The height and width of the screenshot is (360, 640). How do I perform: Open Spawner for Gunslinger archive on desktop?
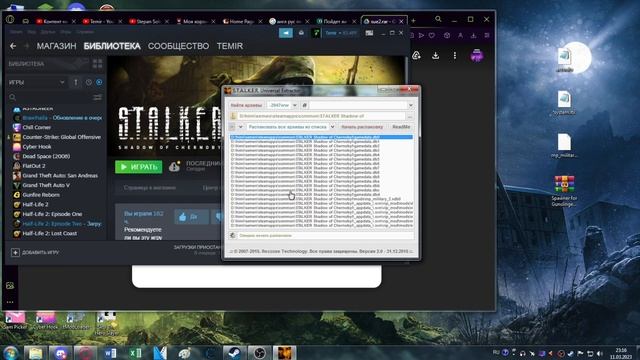point(564,191)
